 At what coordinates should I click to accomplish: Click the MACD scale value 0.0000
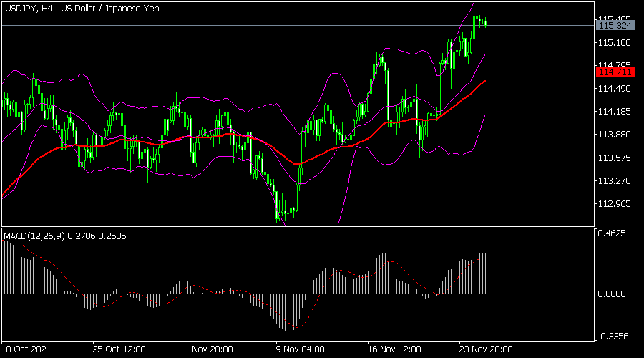click(x=612, y=294)
